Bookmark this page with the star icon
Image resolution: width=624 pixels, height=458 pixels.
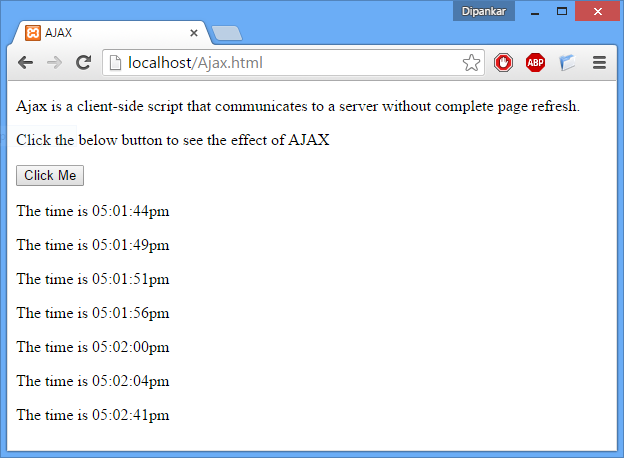(471, 62)
